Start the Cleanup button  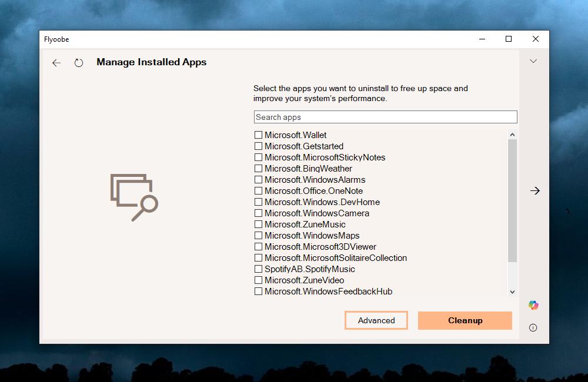tap(465, 320)
